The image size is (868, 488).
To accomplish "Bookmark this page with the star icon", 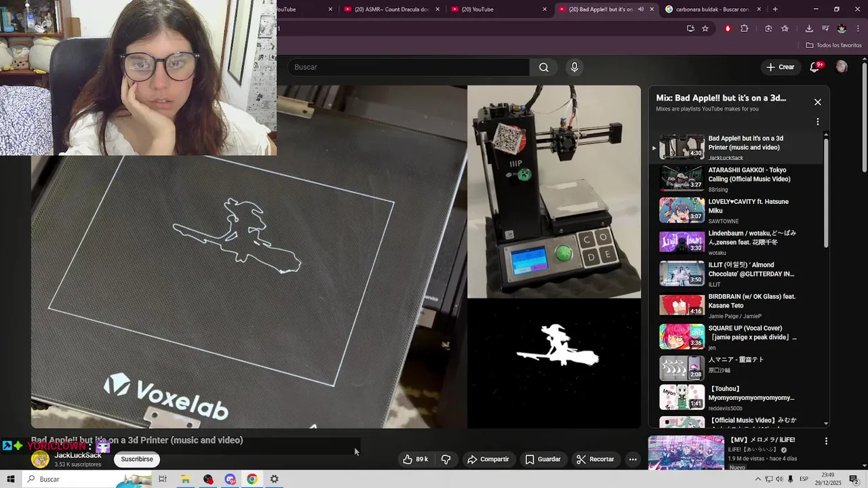I will coord(705,28).
